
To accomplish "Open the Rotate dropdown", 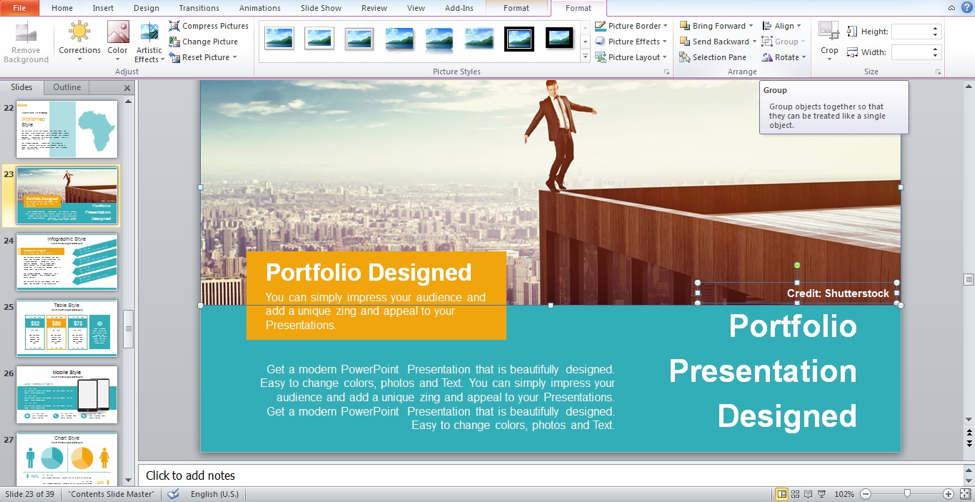I will [x=783, y=57].
